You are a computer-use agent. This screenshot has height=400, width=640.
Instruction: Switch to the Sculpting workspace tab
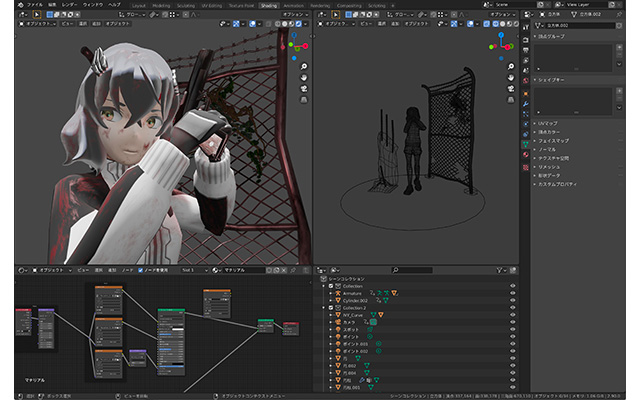coord(186,6)
